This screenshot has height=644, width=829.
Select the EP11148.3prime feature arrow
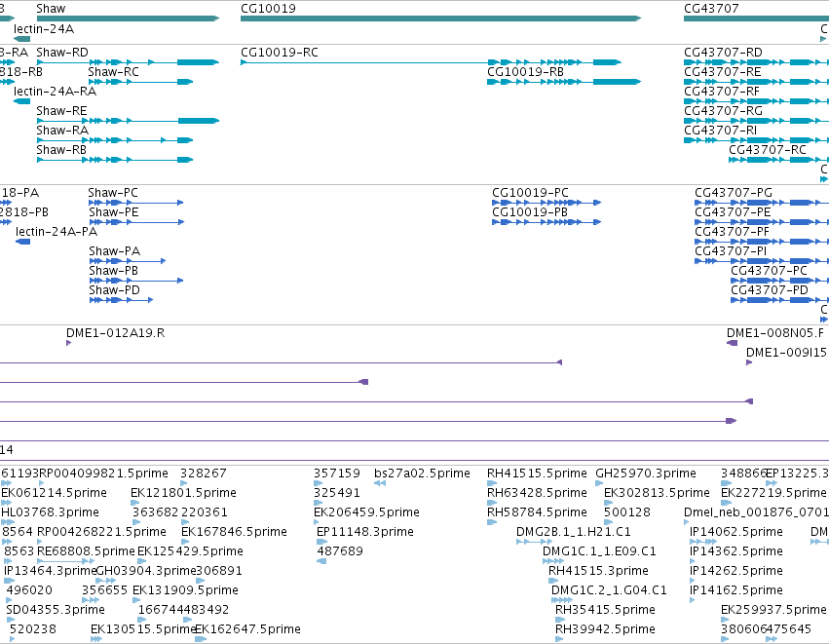[x=322, y=542]
